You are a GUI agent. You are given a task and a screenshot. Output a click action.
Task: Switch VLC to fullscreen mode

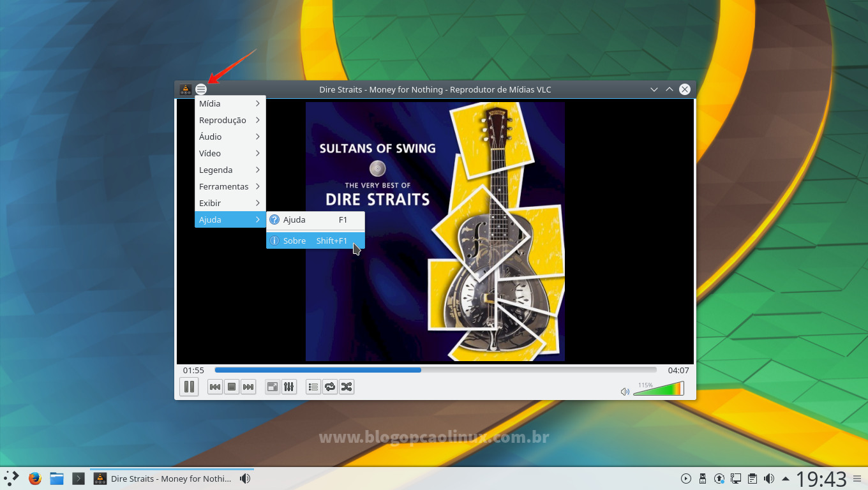pyautogui.click(x=273, y=386)
